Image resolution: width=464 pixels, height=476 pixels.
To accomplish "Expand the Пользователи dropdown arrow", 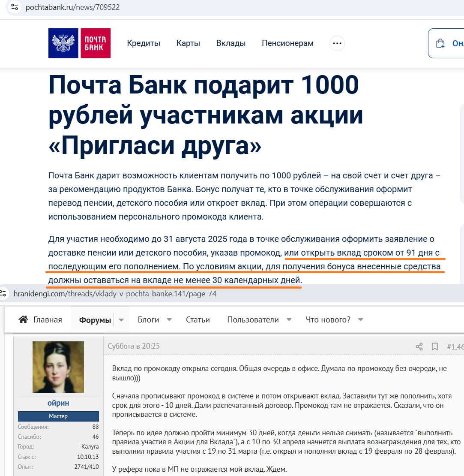I will pyautogui.click(x=289, y=319).
